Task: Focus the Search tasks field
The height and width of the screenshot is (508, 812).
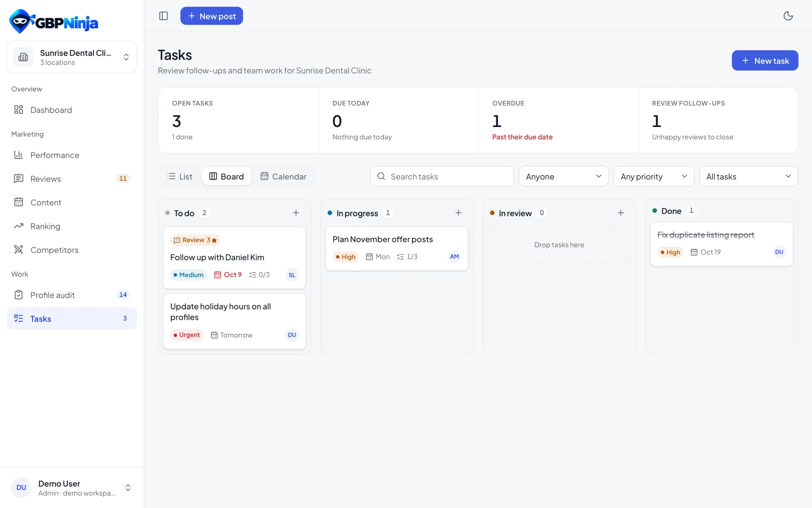Action: [x=442, y=177]
